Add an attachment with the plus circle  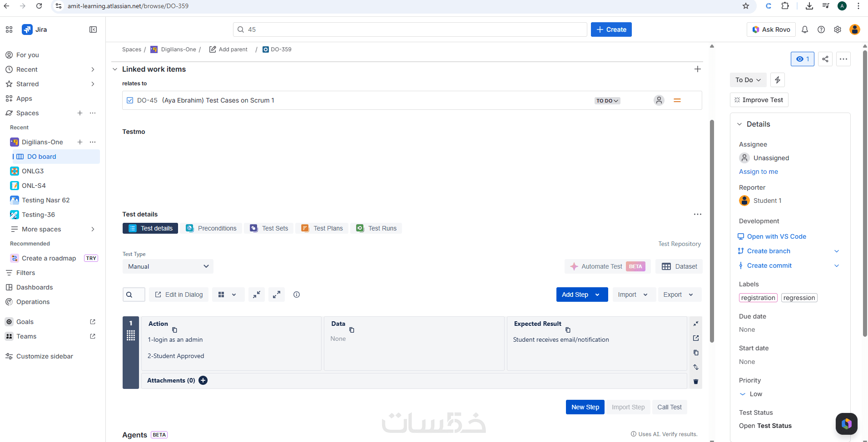click(x=203, y=380)
